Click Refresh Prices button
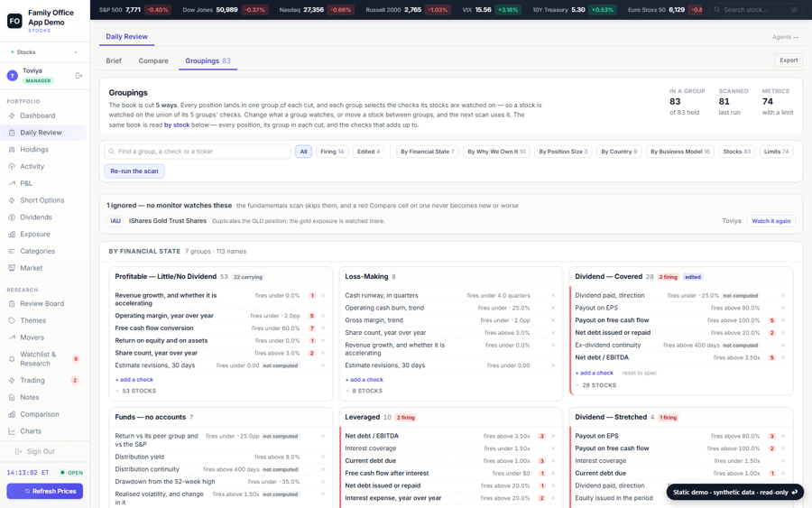Viewport: 812px width, 508px height. [x=44, y=492]
